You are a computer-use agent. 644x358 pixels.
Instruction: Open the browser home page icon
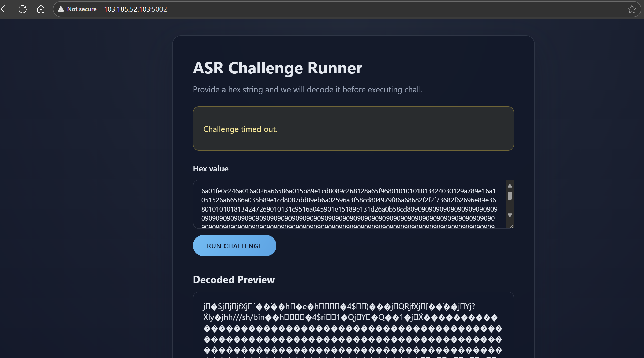(41, 9)
